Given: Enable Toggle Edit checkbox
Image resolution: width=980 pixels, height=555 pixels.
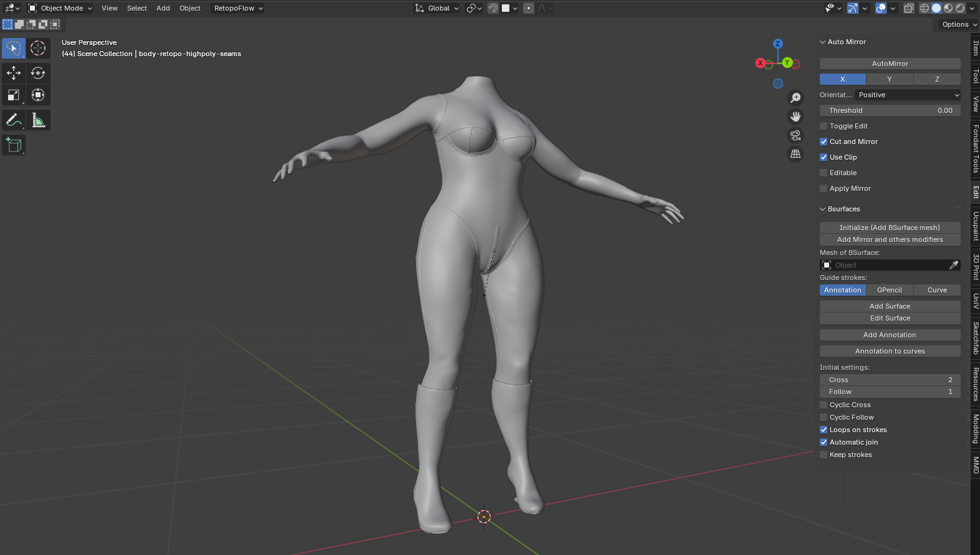Looking at the screenshot, I should [824, 126].
